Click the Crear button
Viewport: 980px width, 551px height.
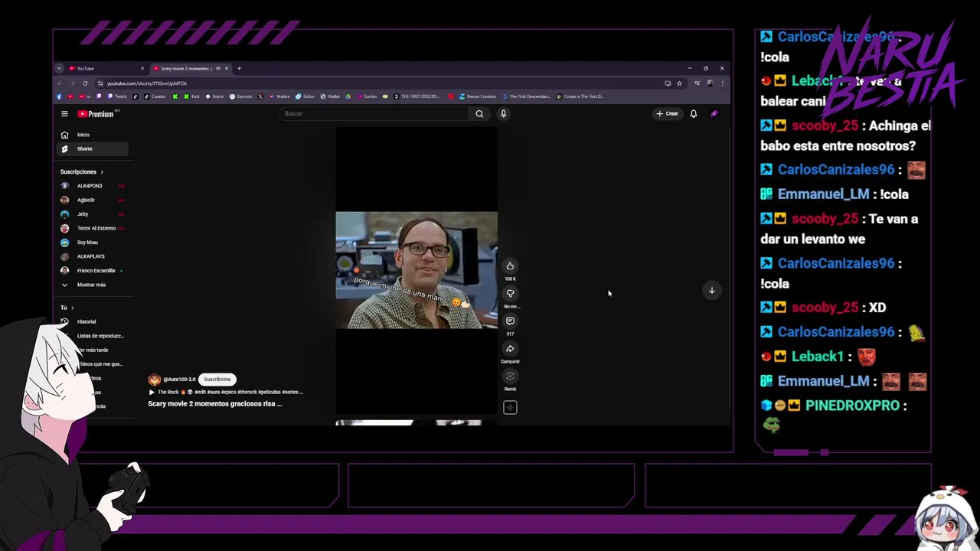(x=667, y=113)
